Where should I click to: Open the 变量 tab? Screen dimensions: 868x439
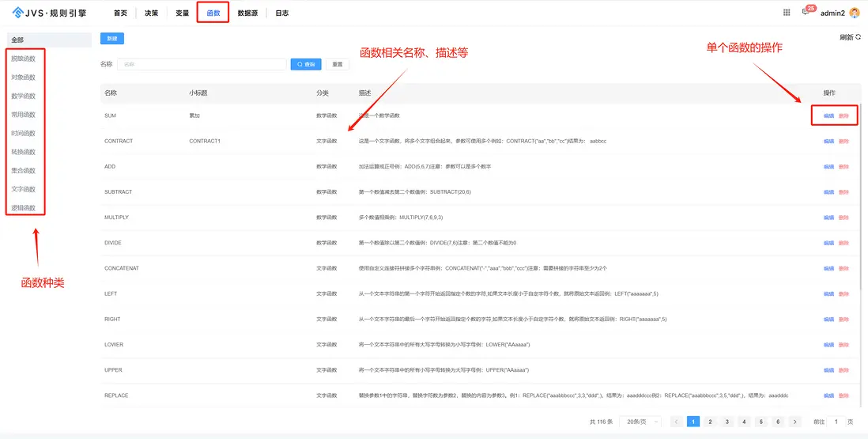[x=182, y=13]
